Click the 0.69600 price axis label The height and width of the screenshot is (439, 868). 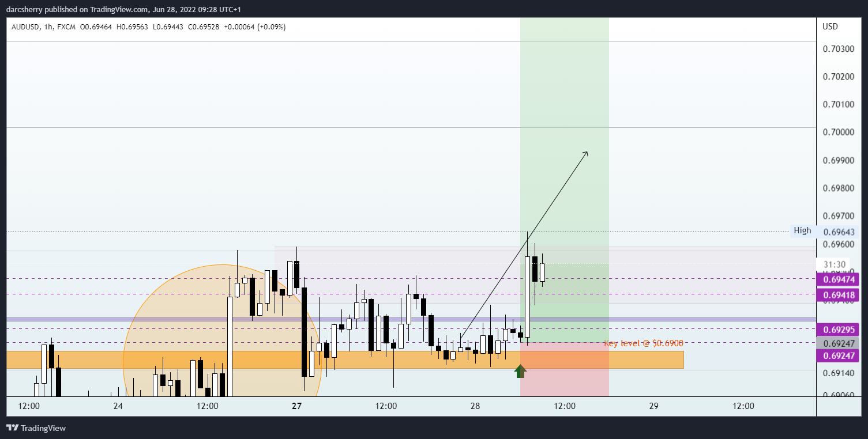[x=837, y=244]
